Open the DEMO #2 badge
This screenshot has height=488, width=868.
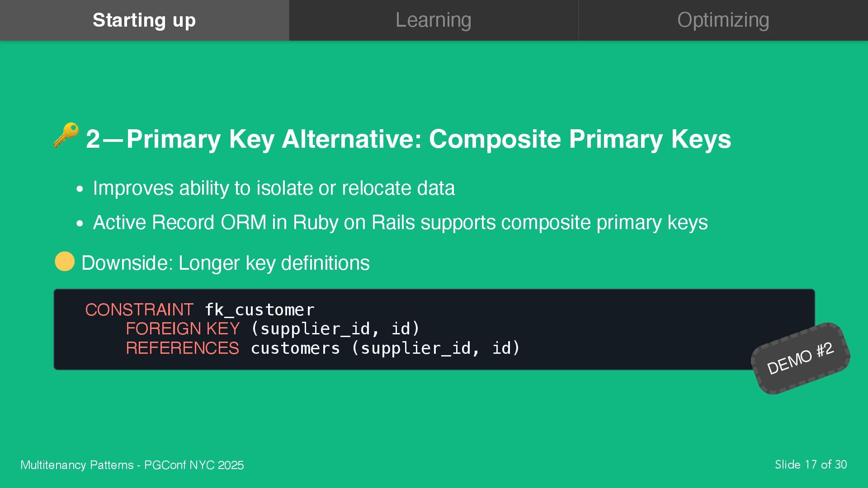pos(800,358)
